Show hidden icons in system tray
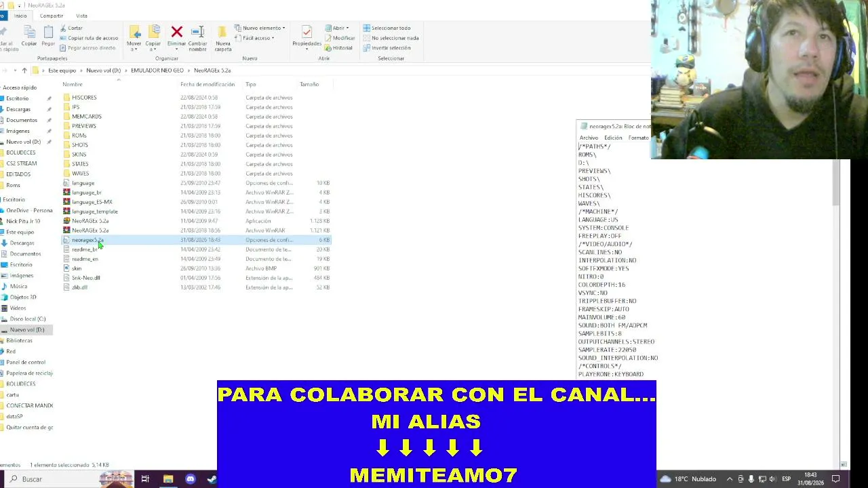868x488 pixels. (730, 479)
